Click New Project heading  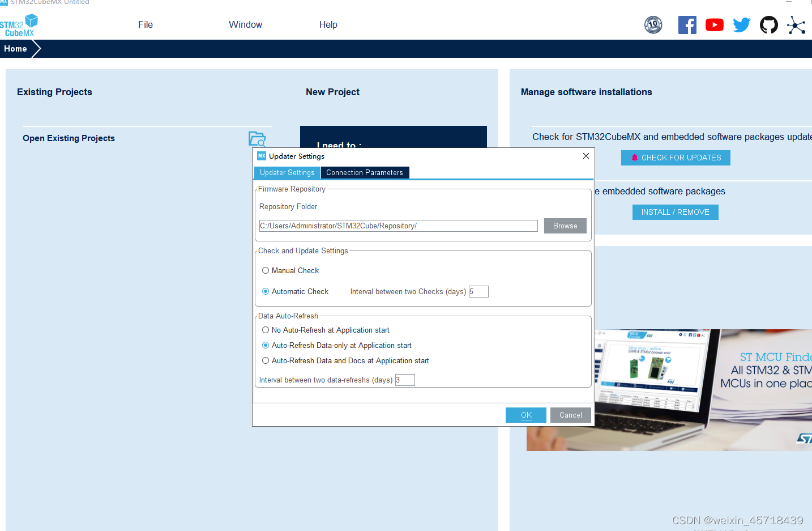[x=332, y=92]
